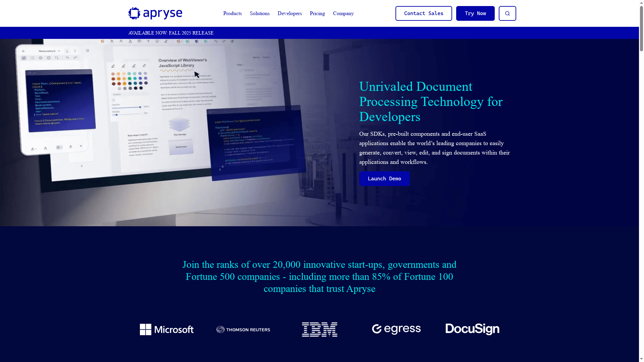Select the underline annotation tool
This screenshot has height=362, width=644.
pos(112,42)
